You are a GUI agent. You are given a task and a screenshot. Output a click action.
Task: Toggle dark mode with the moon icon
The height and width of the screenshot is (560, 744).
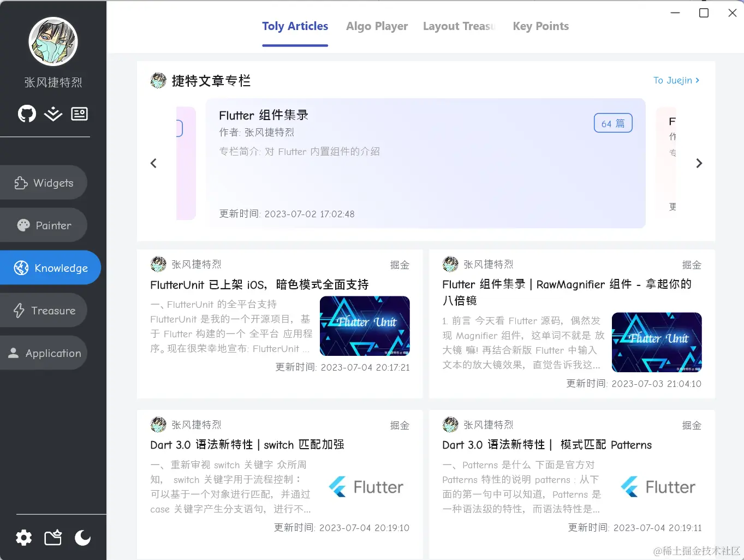(82, 538)
